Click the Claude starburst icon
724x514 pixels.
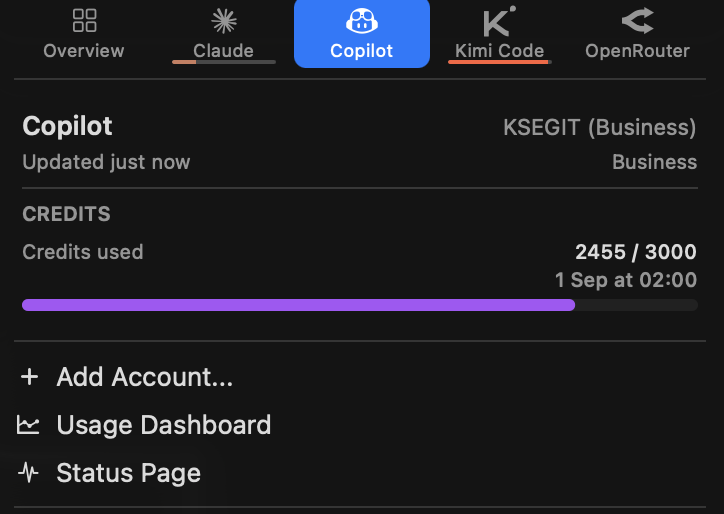click(x=224, y=21)
